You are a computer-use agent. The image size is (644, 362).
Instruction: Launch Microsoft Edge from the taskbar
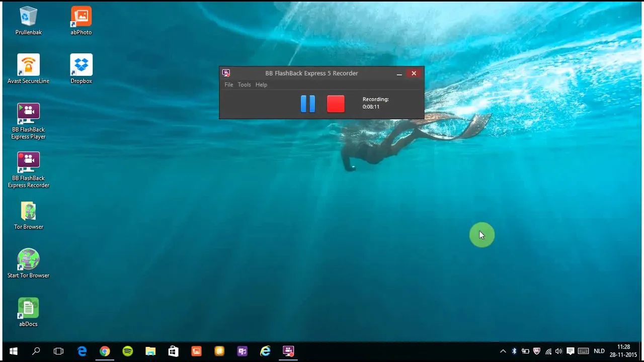(x=82, y=351)
